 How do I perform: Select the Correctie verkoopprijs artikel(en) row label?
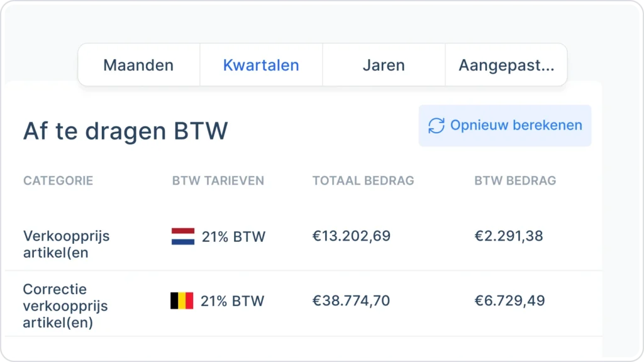[65, 306]
